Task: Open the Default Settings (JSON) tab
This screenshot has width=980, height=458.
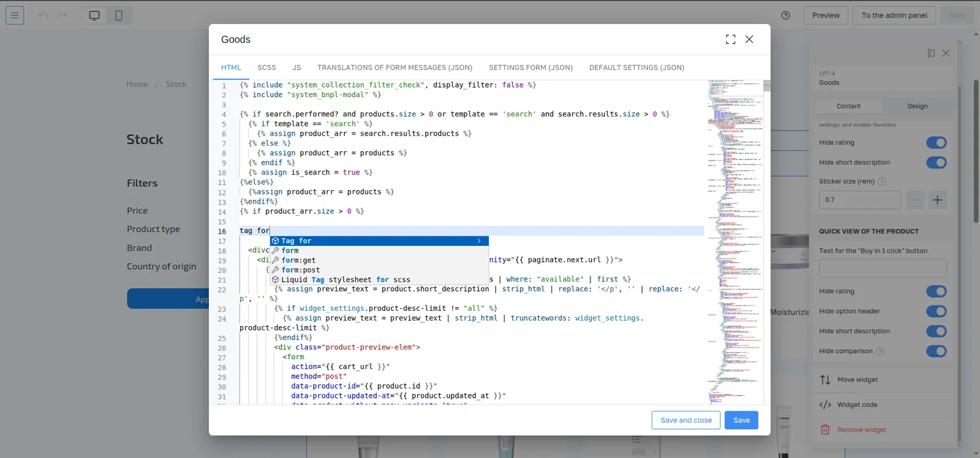Action: coord(637,67)
